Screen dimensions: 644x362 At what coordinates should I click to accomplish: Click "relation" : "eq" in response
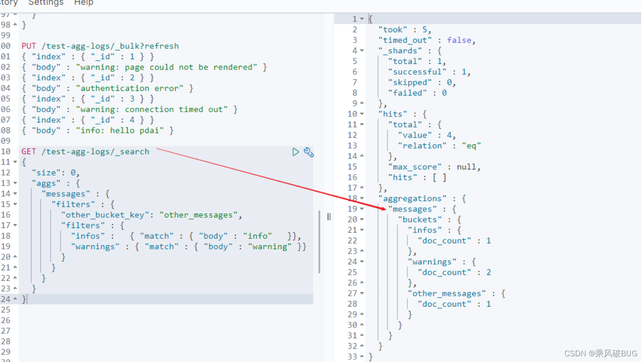440,146
